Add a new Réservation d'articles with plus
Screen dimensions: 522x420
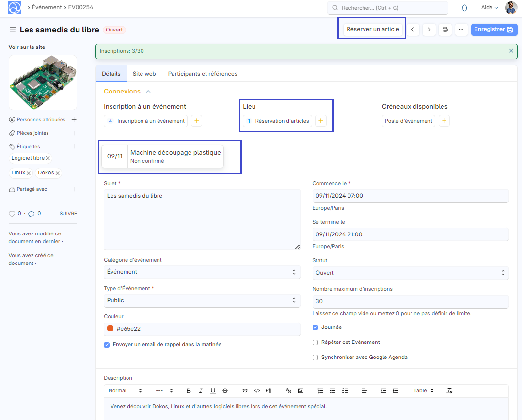click(320, 121)
